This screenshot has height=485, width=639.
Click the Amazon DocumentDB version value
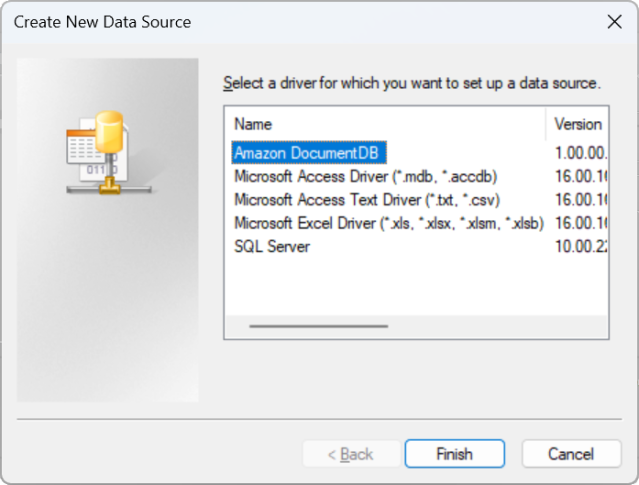click(580, 153)
